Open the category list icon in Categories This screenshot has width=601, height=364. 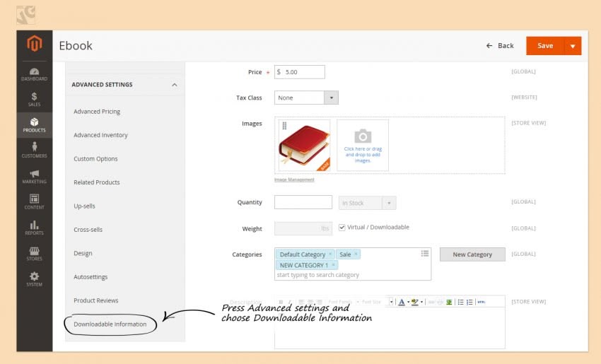point(425,253)
